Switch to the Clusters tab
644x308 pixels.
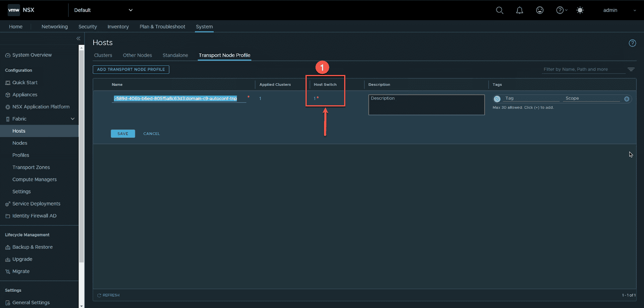(103, 55)
